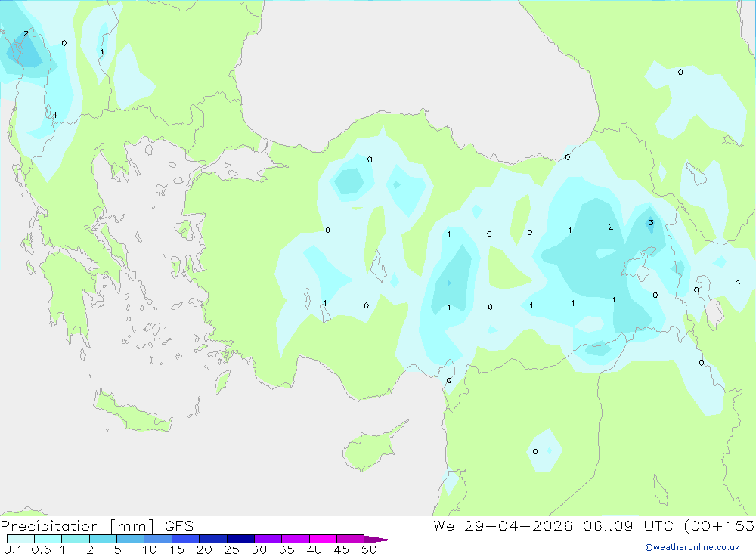
Task: Click the "GFS" model label
Action: pos(179,525)
